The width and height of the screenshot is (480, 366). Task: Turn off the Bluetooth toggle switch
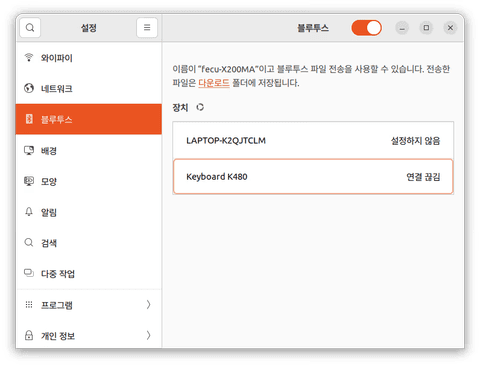(x=366, y=28)
